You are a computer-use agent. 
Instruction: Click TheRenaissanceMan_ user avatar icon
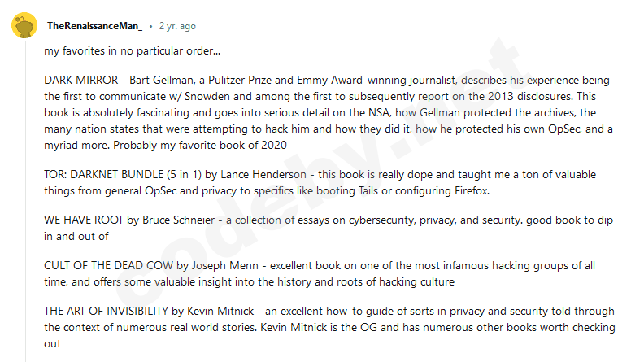(24, 26)
